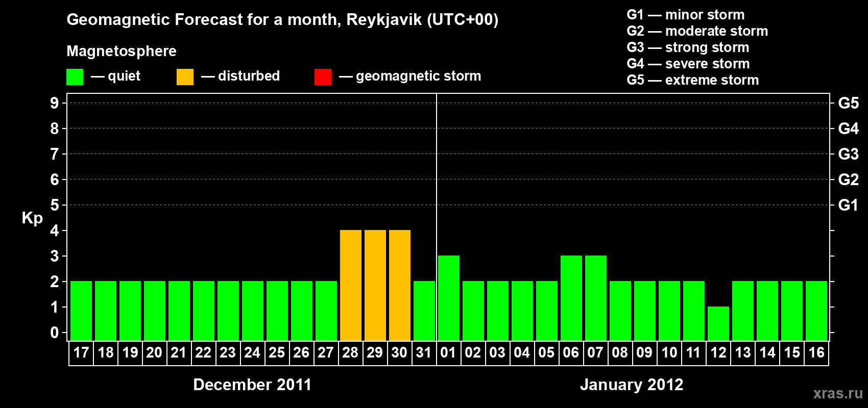Click the shortest green bar for January 12

pyautogui.click(x=718, y=323)
